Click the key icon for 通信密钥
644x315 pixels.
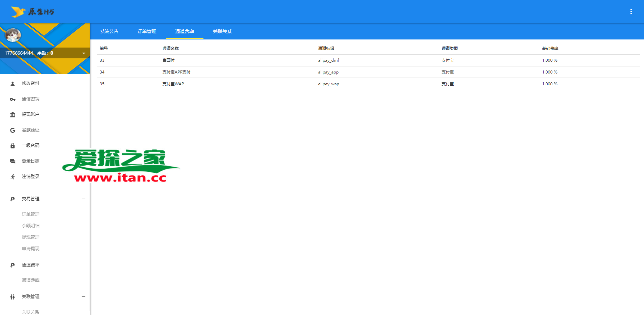pyautogui.click(x=12, y=99)
